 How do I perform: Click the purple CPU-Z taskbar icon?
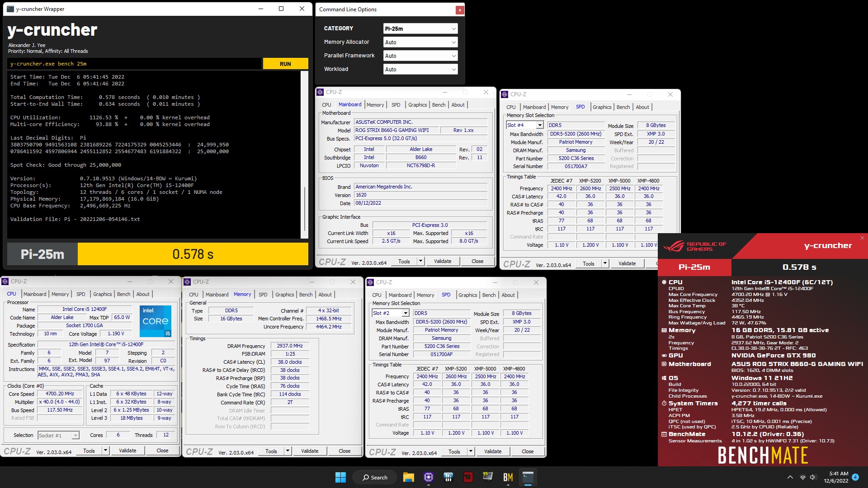tap(429, 477)
